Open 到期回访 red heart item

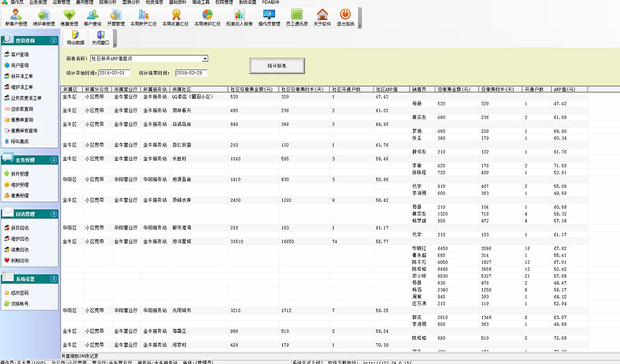coord(16,260)
